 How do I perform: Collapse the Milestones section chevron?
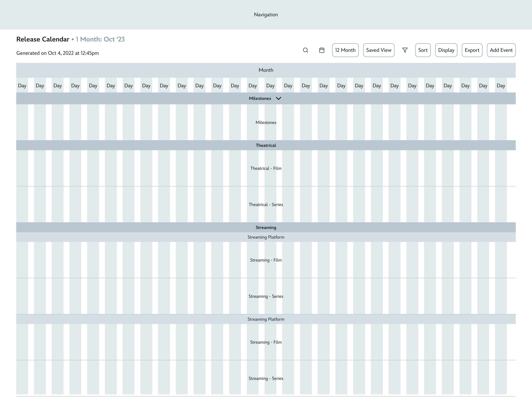pos(279,98)
